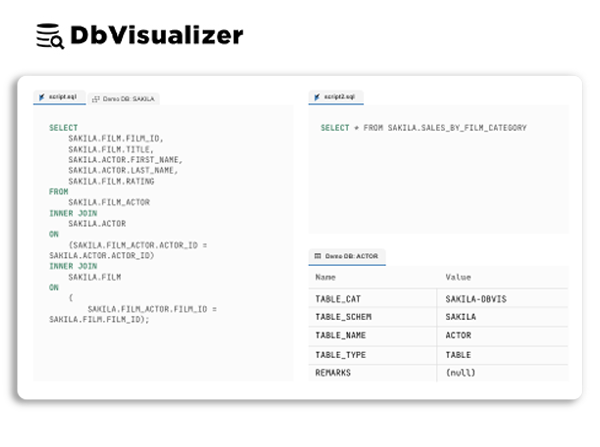Click the SELECT keyword in script.sql
Image resolution: width=600 pixels, height=447 pixels.
(x=64, y=128)
